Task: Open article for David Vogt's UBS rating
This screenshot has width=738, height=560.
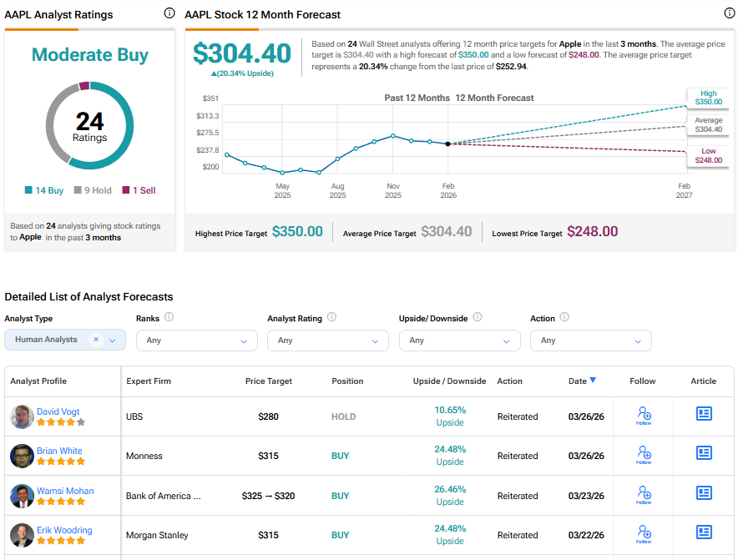Action: 704,413
